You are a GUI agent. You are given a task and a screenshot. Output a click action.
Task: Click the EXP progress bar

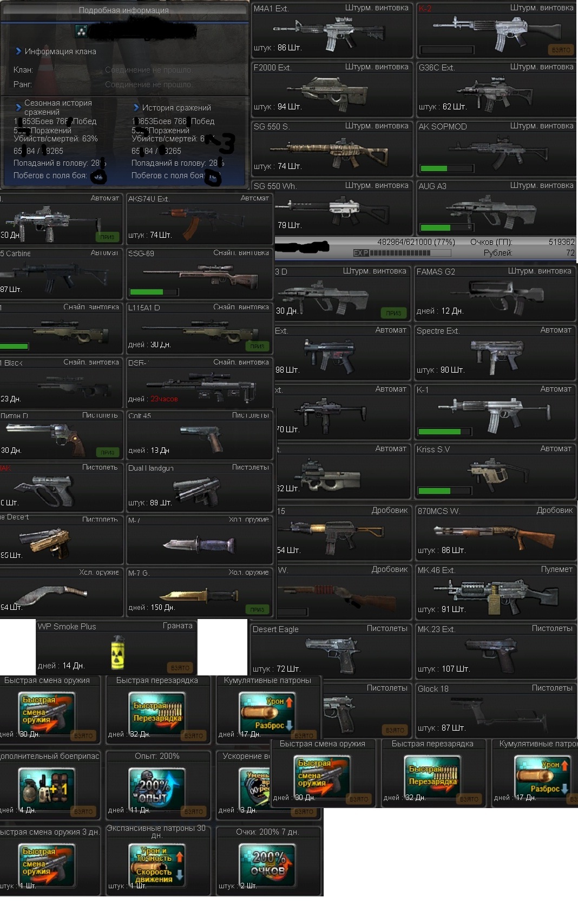point(401,253)
